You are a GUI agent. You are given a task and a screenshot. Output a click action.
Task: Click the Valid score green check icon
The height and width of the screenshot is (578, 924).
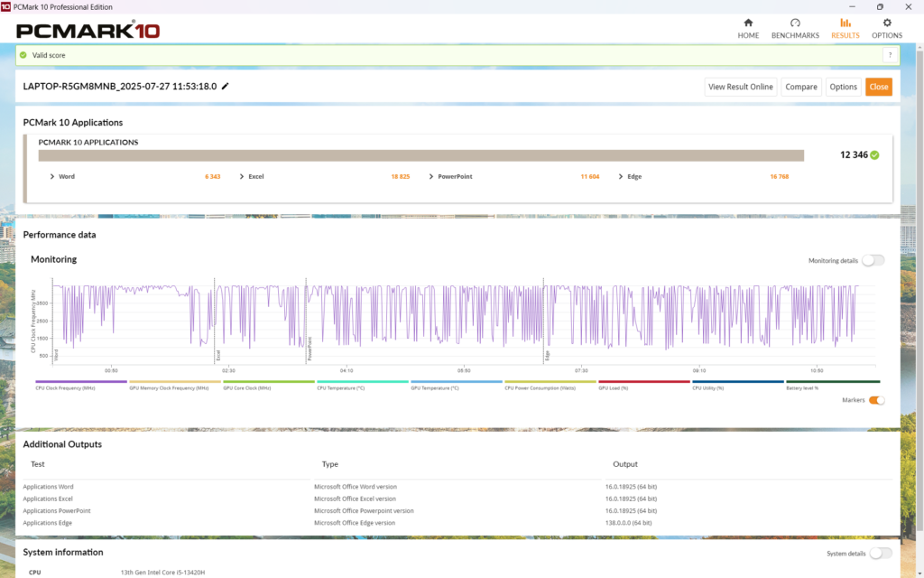tap(23, 55)
